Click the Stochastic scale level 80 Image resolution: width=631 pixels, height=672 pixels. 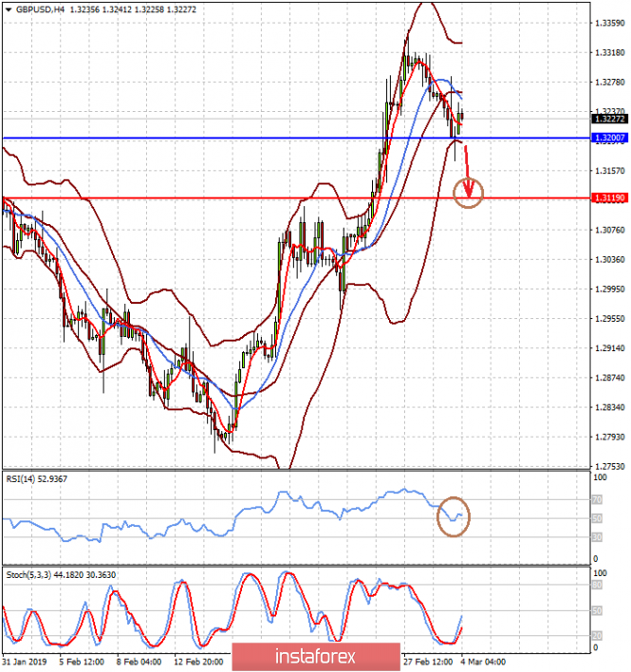[597, 586]
